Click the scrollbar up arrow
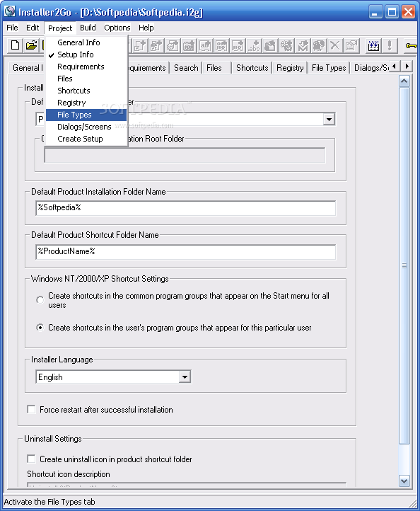This screenshot has height=511, width=420. pos(404,81)
